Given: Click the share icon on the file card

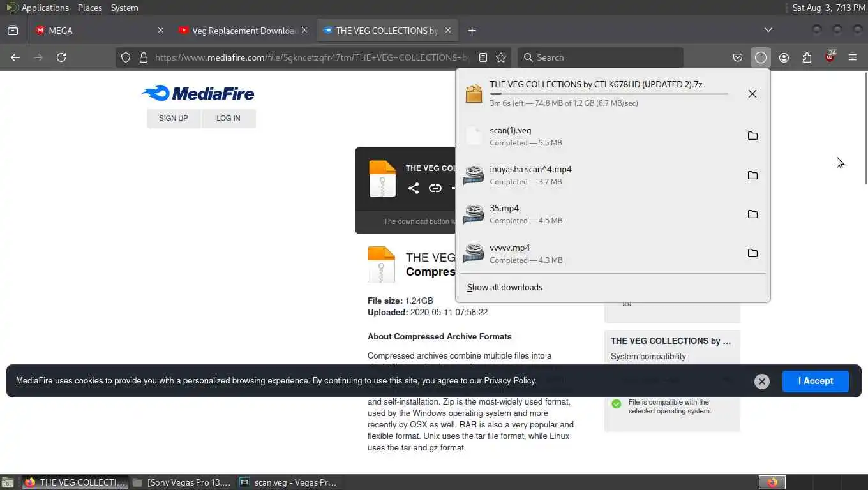Looking at the screenshot, I should click(x=414, y=188).
